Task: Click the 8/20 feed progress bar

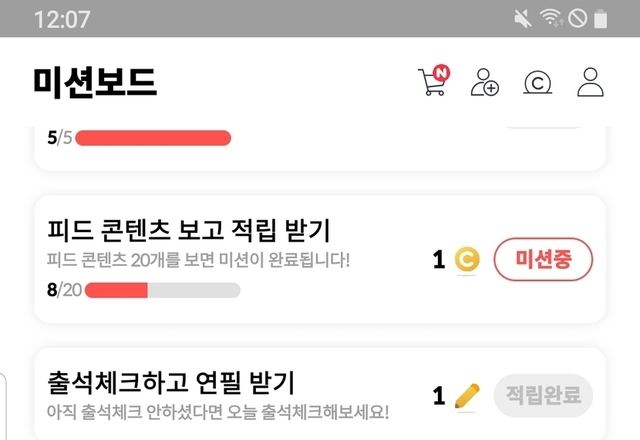Action: click(x=162, y=290)
